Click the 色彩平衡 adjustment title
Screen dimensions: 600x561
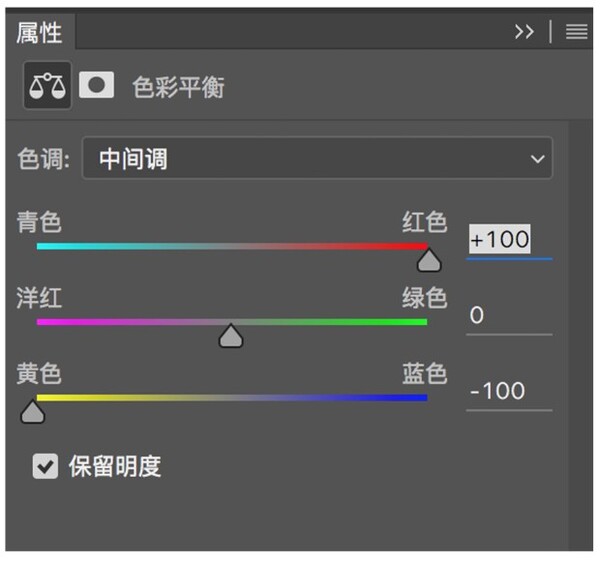[x=179, y=87]
